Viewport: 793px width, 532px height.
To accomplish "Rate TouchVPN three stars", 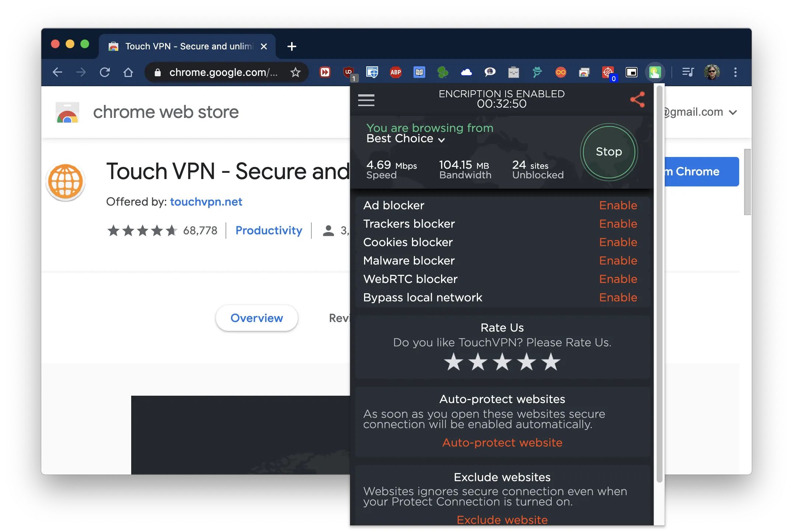I will 502,361.
